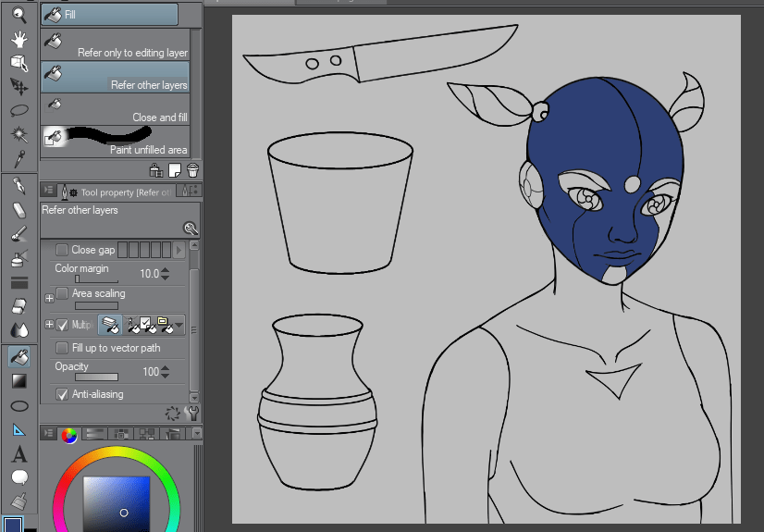Select the Figure ellipse tool
The image size is (764, 532).
pyautogui.click(x=19, y=406)
